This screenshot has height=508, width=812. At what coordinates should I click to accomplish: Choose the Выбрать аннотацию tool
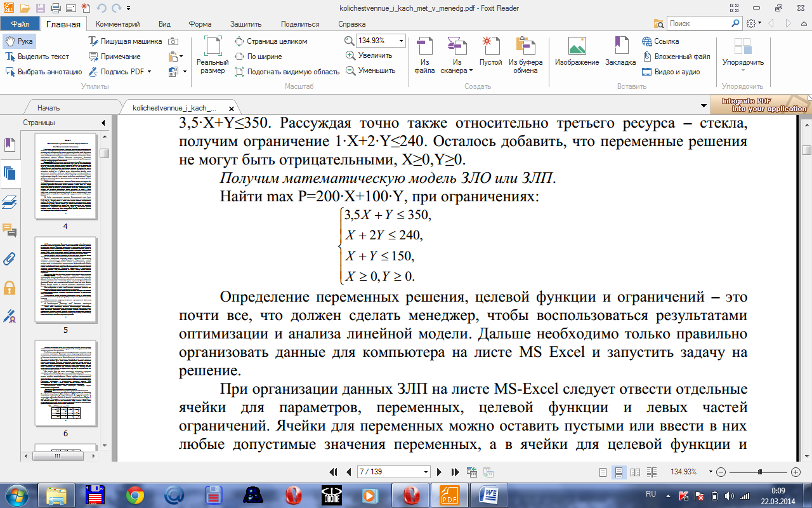point(44,72)
